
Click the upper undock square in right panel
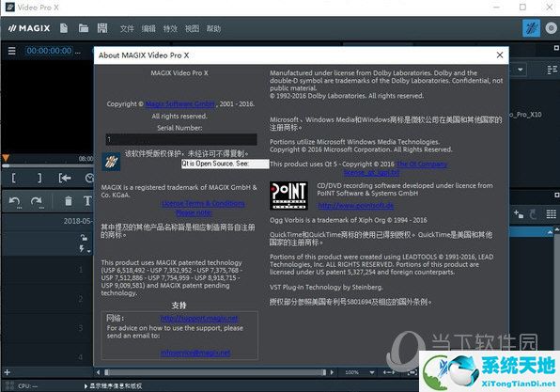(x=556, y=48)
